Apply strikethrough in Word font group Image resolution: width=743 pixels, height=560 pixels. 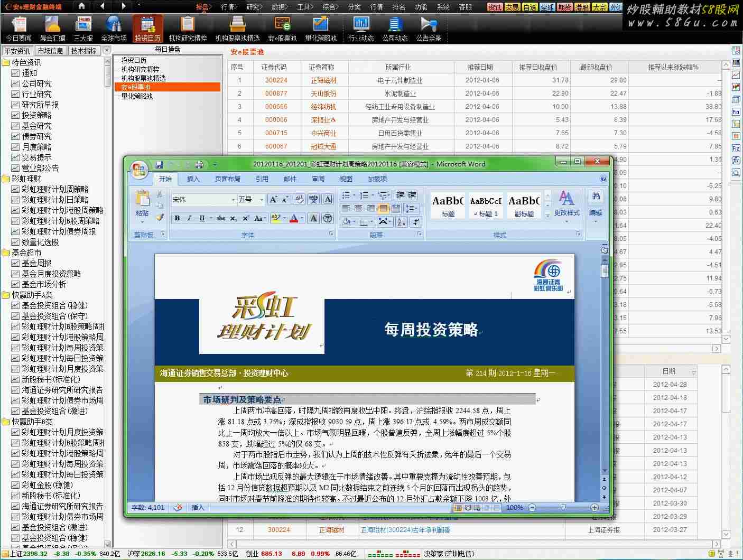pos(221,218)
